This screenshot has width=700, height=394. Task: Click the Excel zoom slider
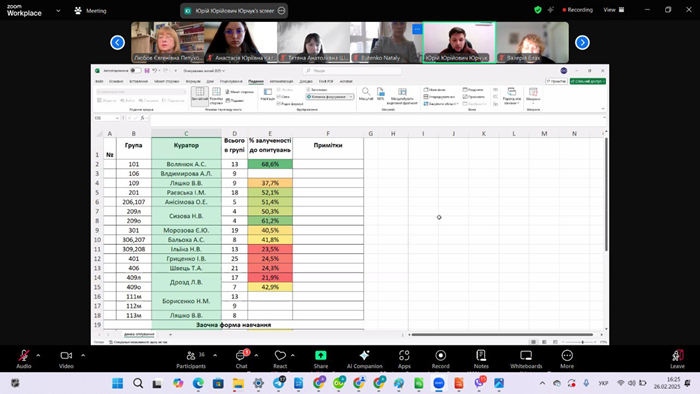[x=582, y=342]
